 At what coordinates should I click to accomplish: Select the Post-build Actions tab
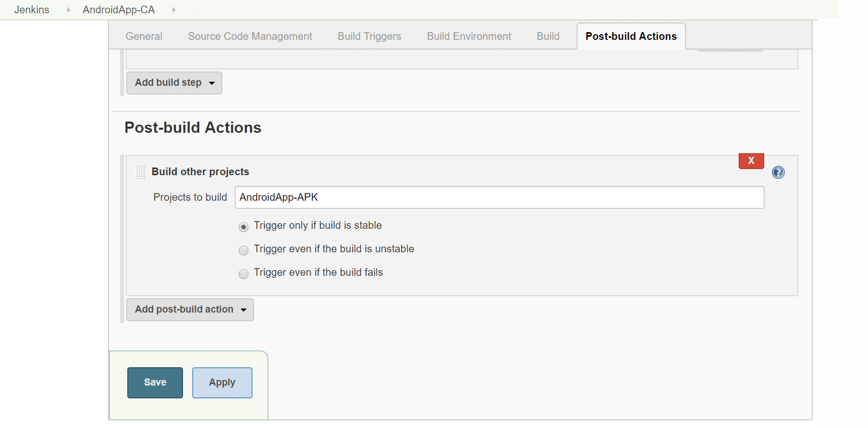pos(631,36)
